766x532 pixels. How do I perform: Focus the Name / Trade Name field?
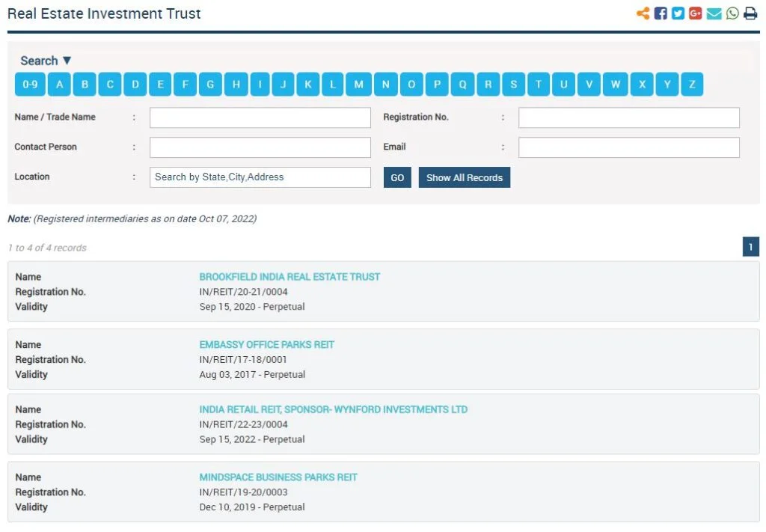coord(260,117)
